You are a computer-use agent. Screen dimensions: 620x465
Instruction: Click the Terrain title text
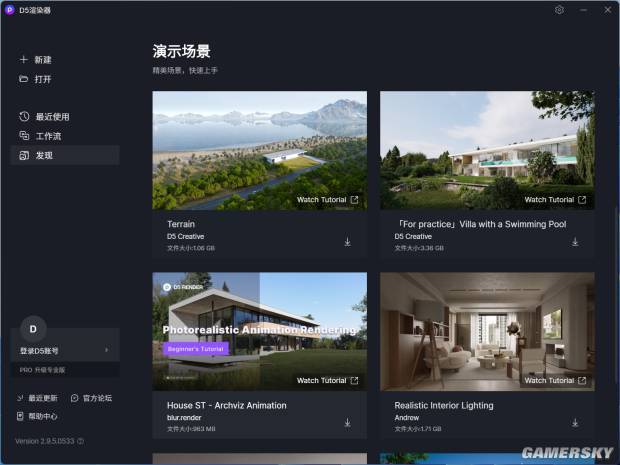181,224
